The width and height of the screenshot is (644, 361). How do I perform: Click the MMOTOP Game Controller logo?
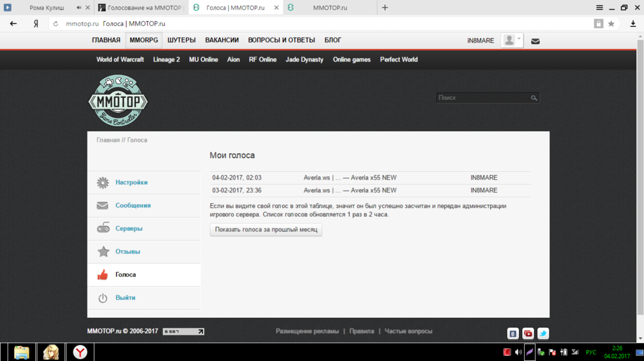tap(118, 100)
